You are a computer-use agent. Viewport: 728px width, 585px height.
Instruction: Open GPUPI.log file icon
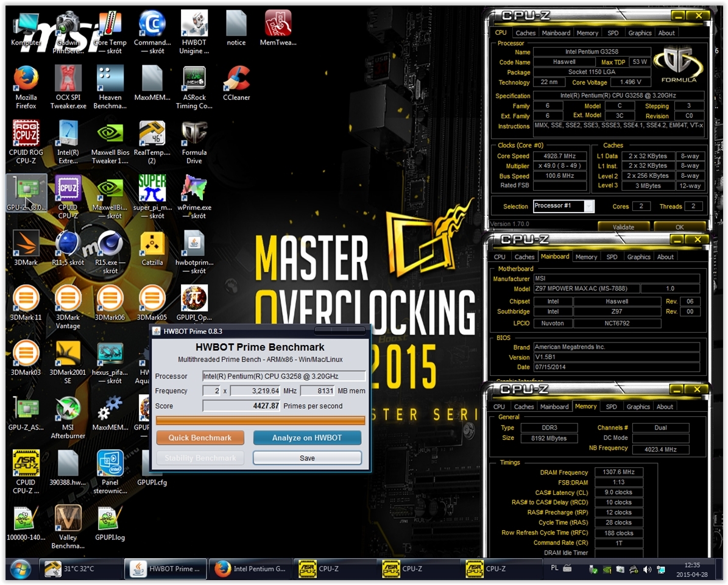[x=110, y=523]
